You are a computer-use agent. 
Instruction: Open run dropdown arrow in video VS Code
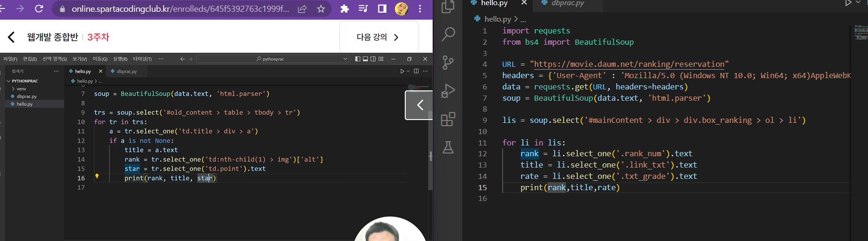pyautogui.click(x=408, y=71)
